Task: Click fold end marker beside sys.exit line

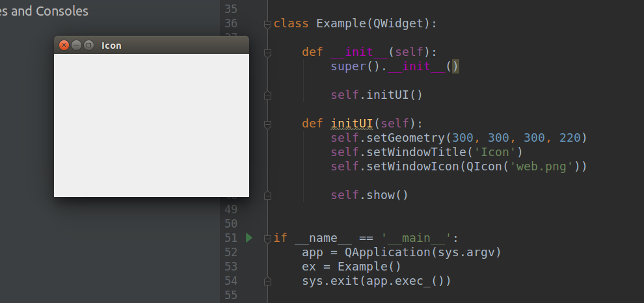Action: (x=267, y=282)
